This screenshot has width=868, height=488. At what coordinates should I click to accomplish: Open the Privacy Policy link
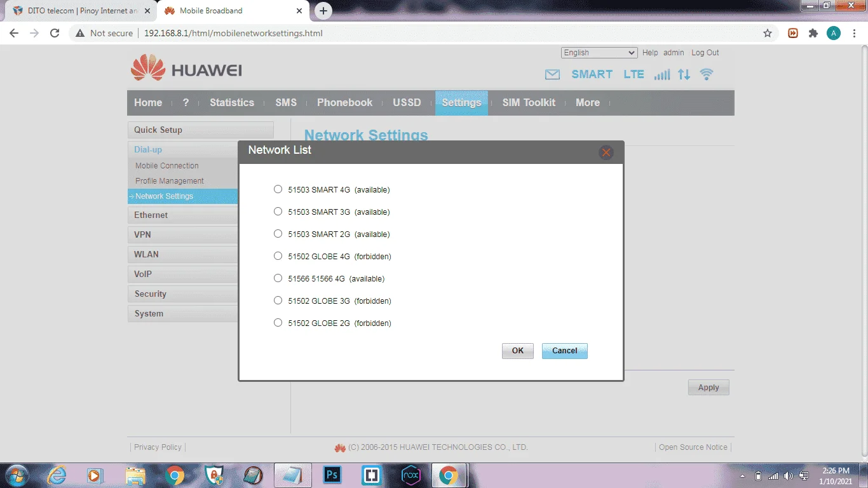click(158, 447)
